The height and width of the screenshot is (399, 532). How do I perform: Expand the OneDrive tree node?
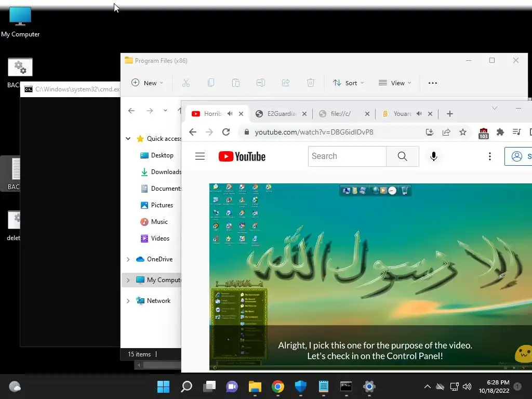tap(128, 259)
